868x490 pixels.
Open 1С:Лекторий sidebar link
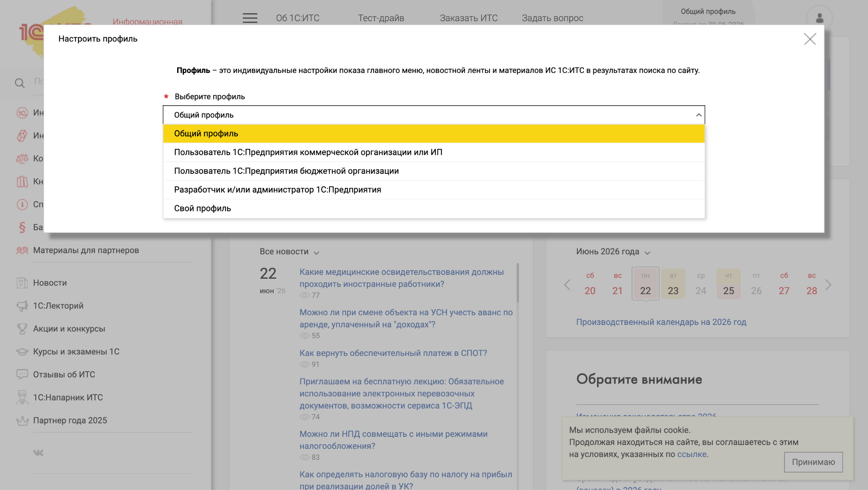point(58,306)
